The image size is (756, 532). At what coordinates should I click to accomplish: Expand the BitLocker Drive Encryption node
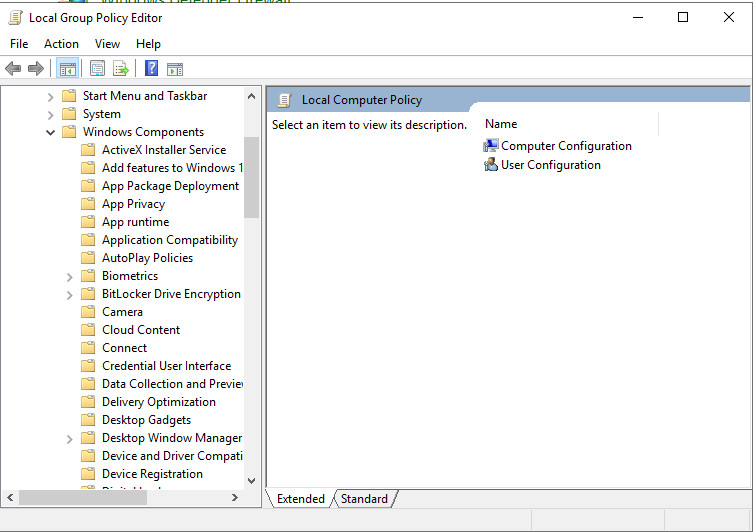pyautogui.click(x=70, y=294)
